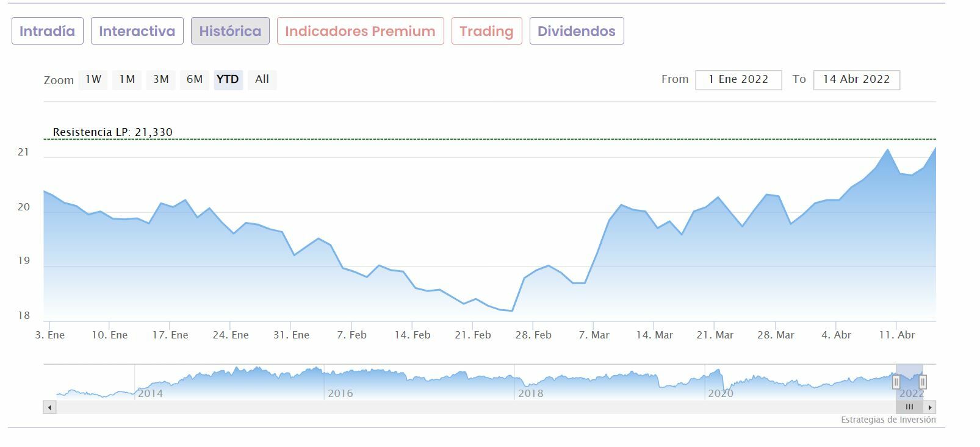Screen dimensions: 980x447
Task: Set zoom range to 1M
Action: [127, 79]
